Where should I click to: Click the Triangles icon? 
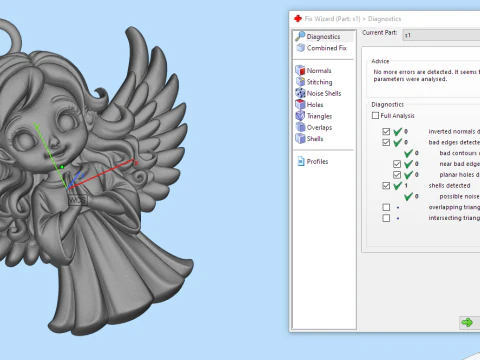pyautogui.click(x=300, y=116)
